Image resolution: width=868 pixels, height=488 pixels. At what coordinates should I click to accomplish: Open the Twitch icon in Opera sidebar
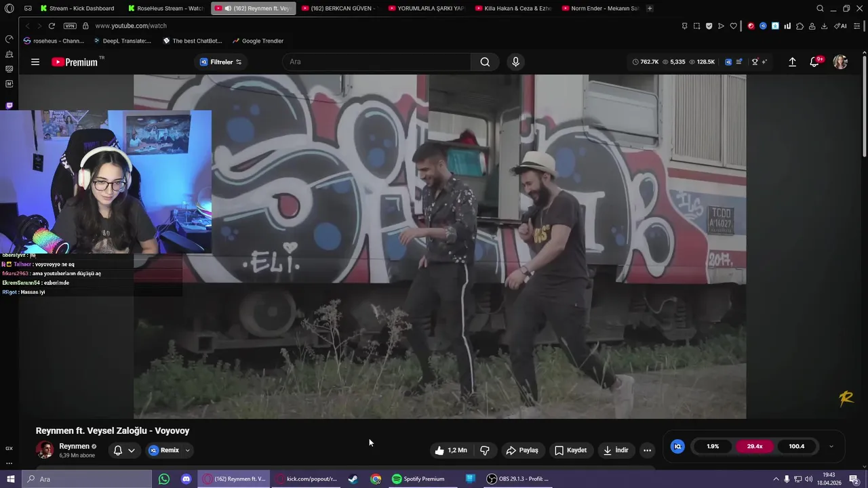9,106
